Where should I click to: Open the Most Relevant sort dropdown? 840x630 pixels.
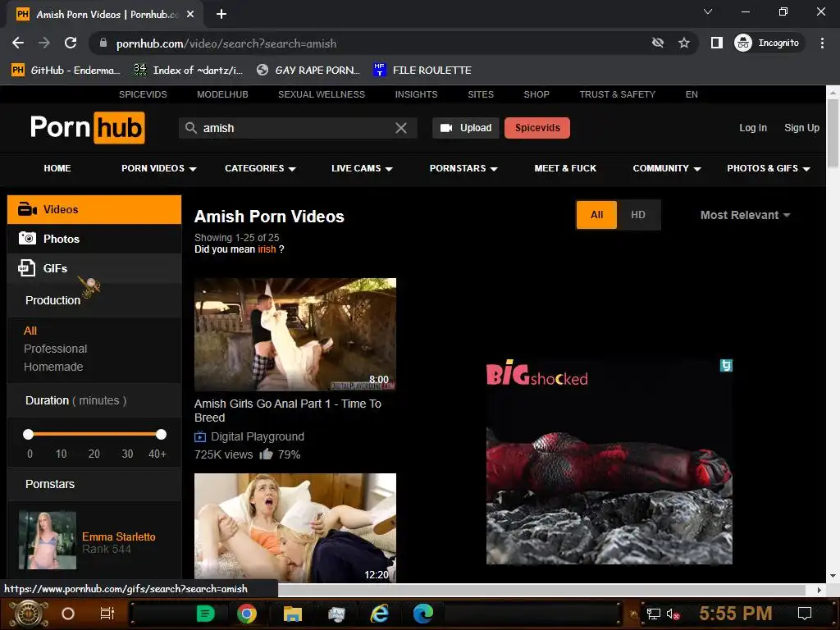pos(745,215)
